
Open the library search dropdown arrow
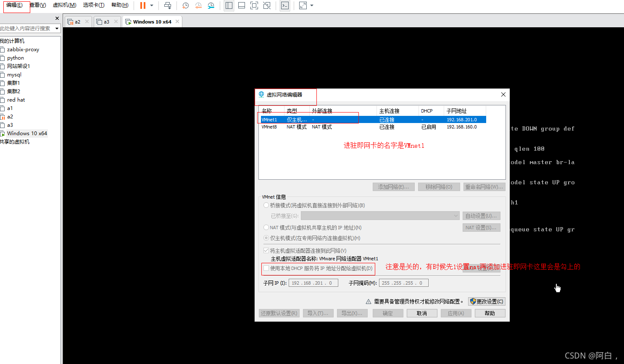pos(57,29)
